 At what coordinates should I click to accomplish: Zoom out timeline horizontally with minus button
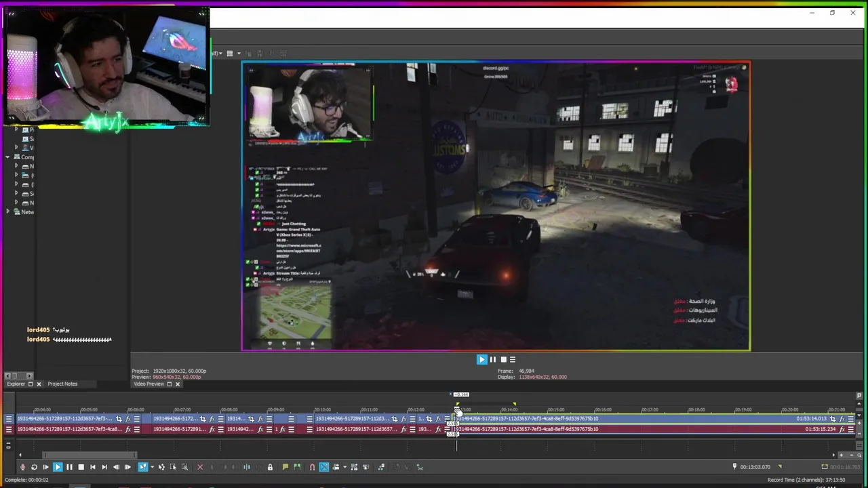click(852, 455)
